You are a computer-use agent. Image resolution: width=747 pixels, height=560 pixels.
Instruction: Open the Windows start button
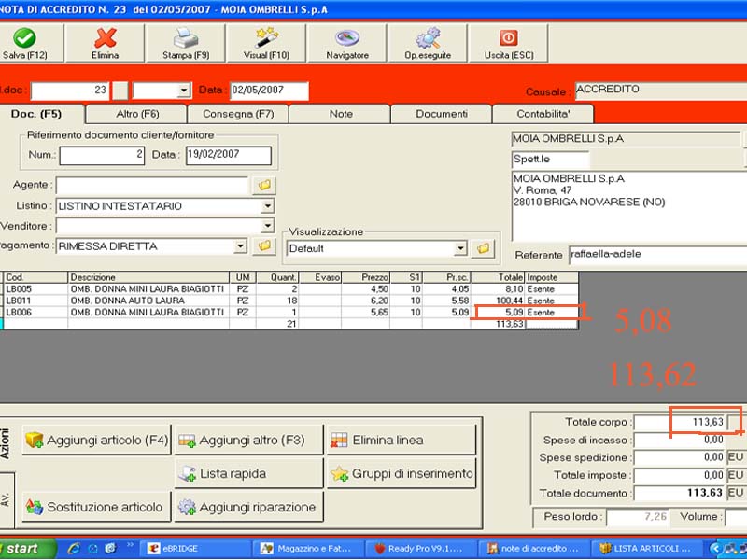click(28, 549)
